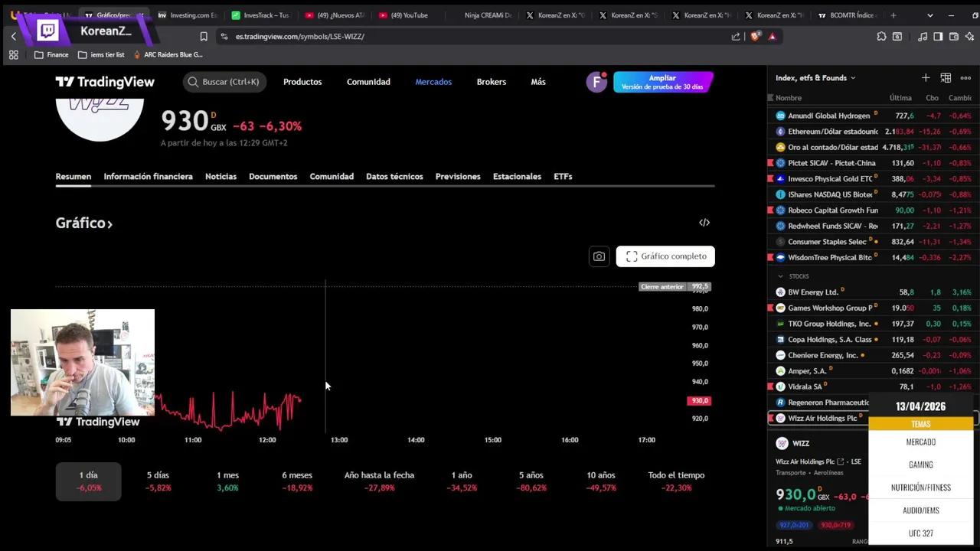The width and height of the screenshot is (980, 551).
Task: Switch to Estacionales tab
Action: [517, 177]
